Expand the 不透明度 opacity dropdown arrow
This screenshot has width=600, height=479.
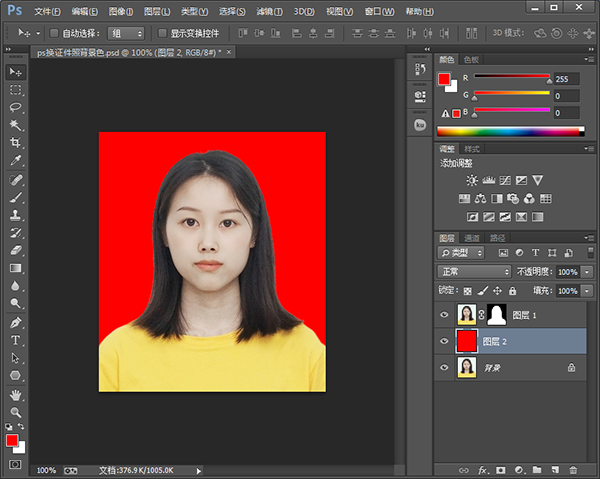tap(586, 272)
